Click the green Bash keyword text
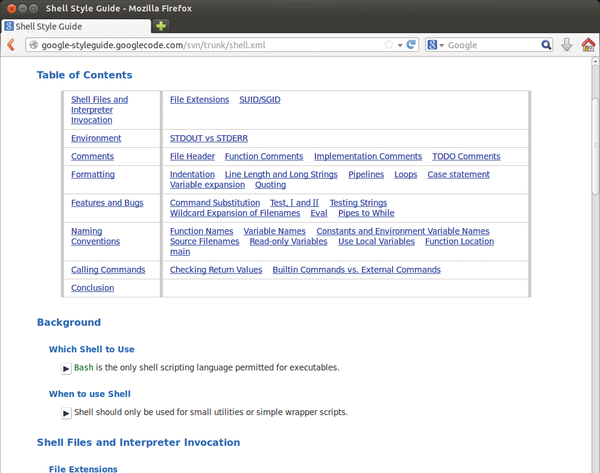 click(83, 367)
